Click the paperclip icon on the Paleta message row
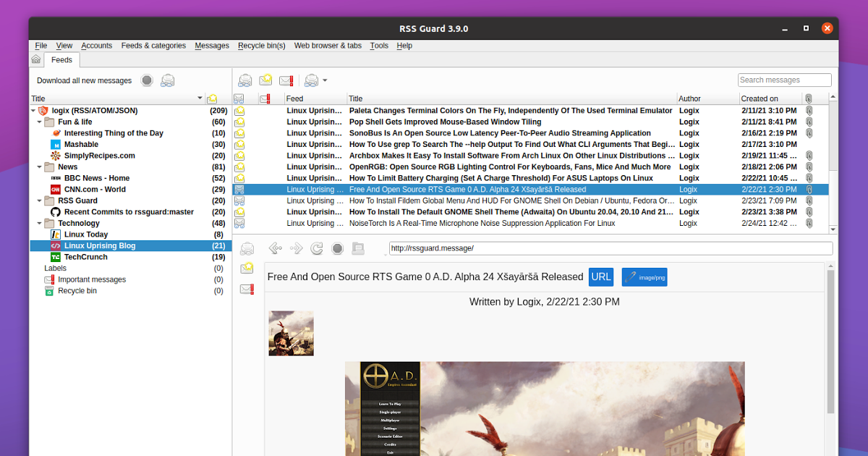868x456 pixels. (x=809, y=111)
